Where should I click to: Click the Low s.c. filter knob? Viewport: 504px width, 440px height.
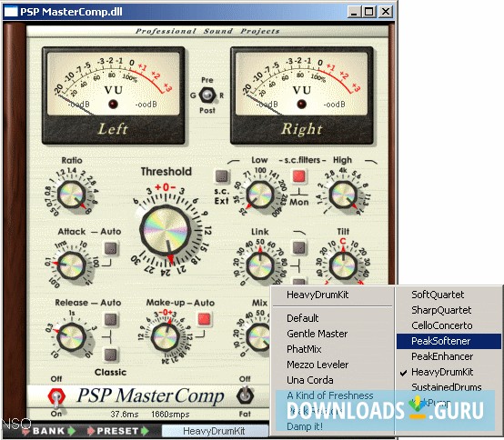click(260, 195)
